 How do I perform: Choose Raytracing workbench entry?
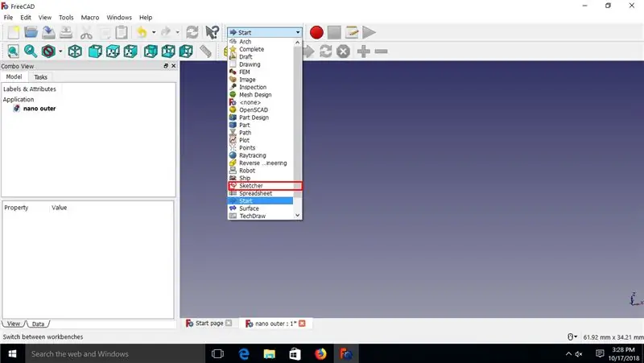click(260, 155)
